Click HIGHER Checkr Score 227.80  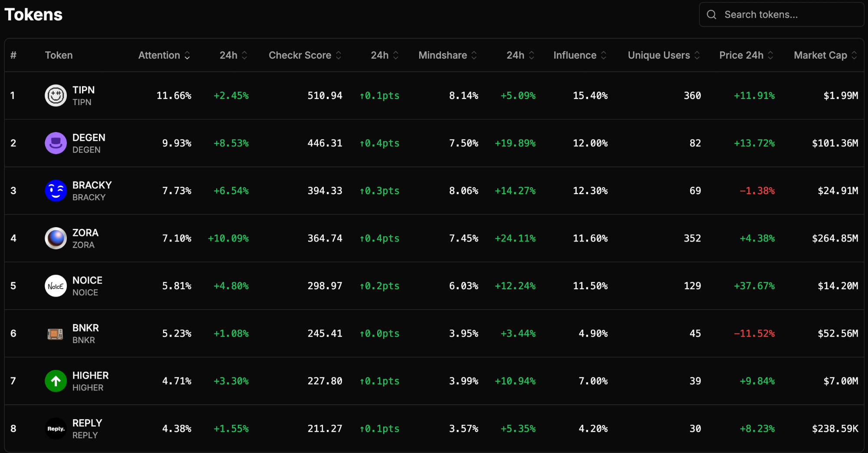pos(325,381)
